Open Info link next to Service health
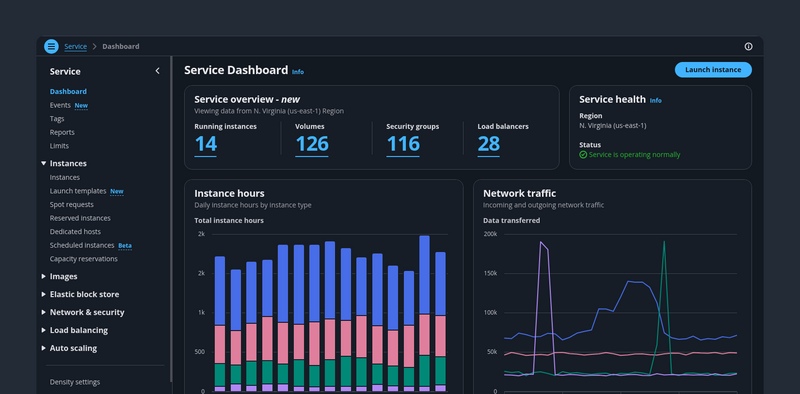Viewport: 800px width, 394px height. tap(655, 101)
